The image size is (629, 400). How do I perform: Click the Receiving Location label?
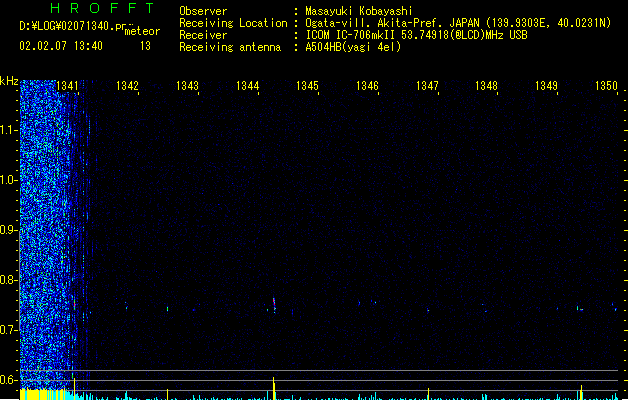click(233, 23)
